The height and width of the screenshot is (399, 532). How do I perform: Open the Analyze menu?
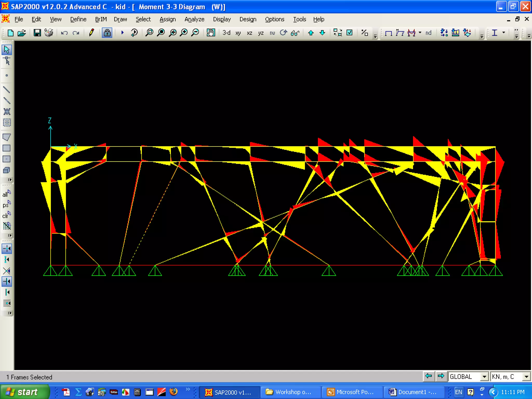[194, 19]
